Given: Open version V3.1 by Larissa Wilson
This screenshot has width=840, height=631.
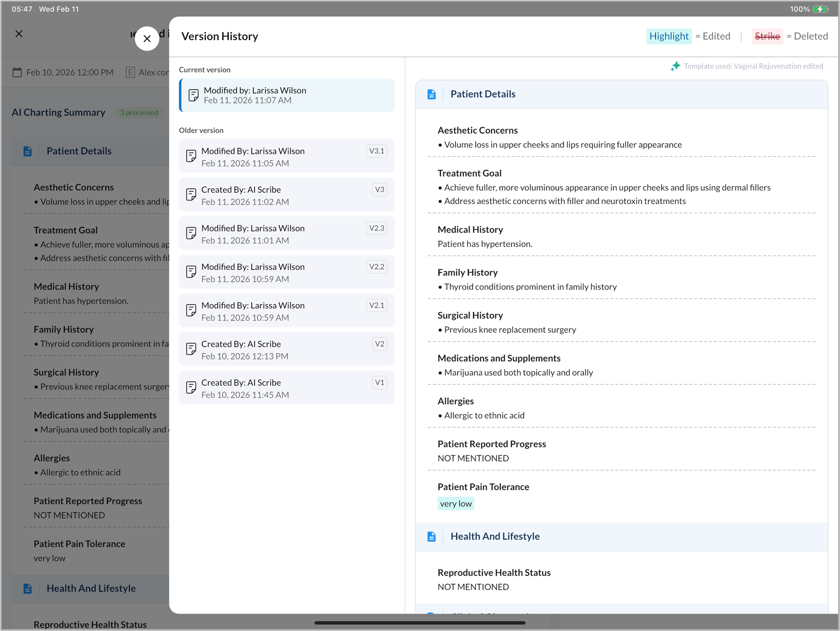Looking at the screenshot, I should (286, 157).
